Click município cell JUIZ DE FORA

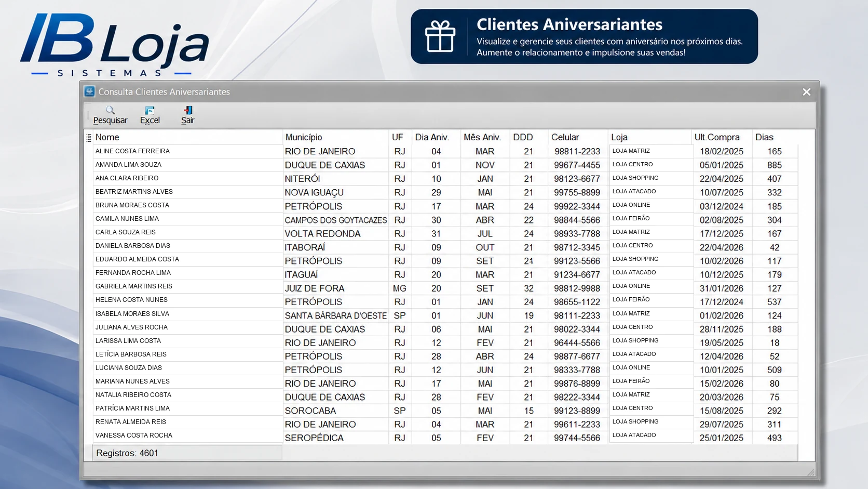314,288
